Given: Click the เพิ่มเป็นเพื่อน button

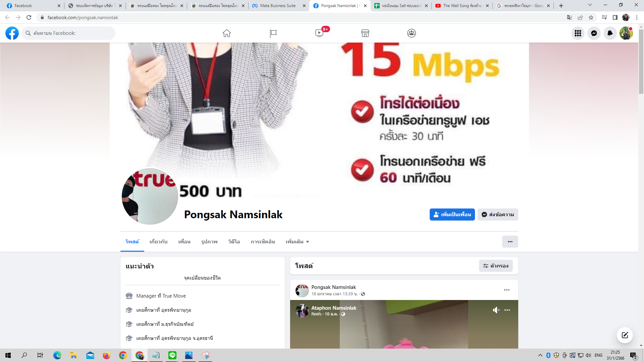Looking at the screenshot, I should (x=452, y=215).
